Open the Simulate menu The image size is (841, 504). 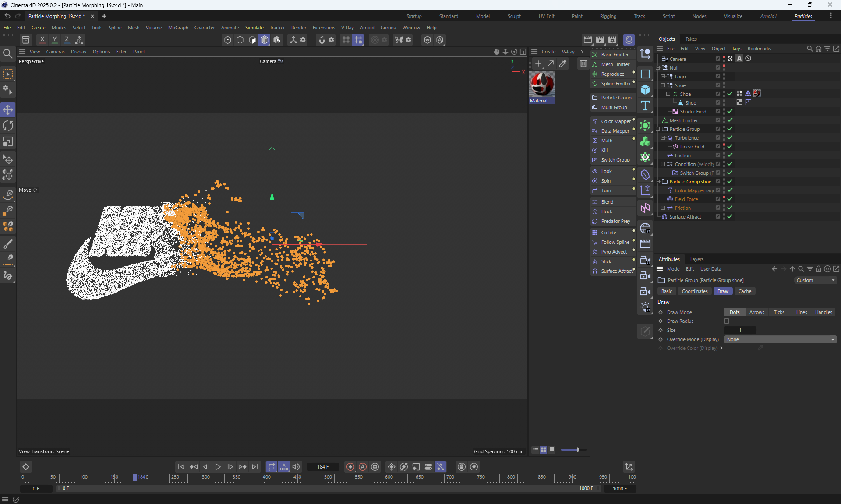click(x=254, y=28)
